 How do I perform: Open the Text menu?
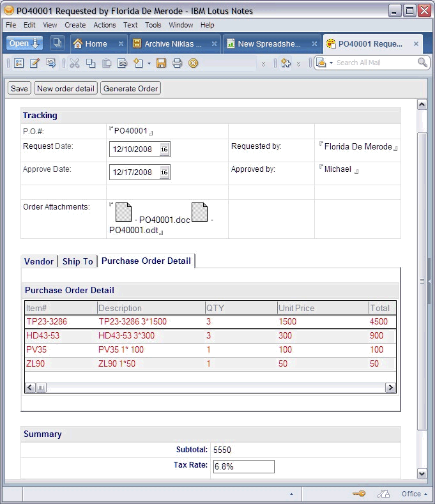pyautogui.click(x=130, y=25)
